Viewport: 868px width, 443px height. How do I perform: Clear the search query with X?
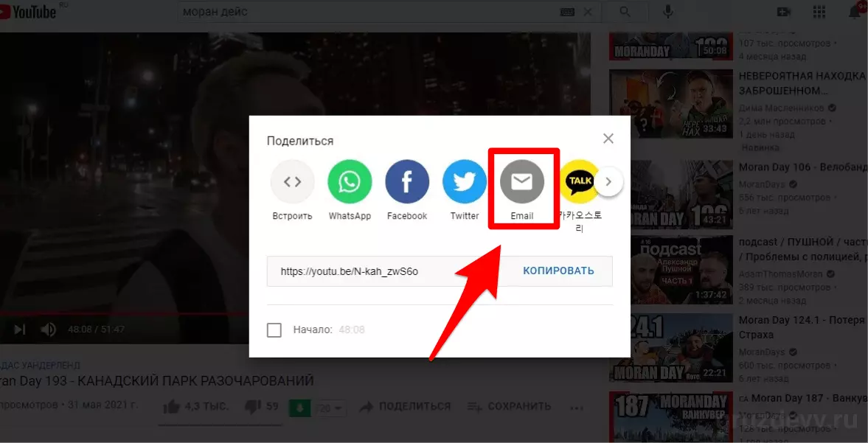tap(588, 12)
